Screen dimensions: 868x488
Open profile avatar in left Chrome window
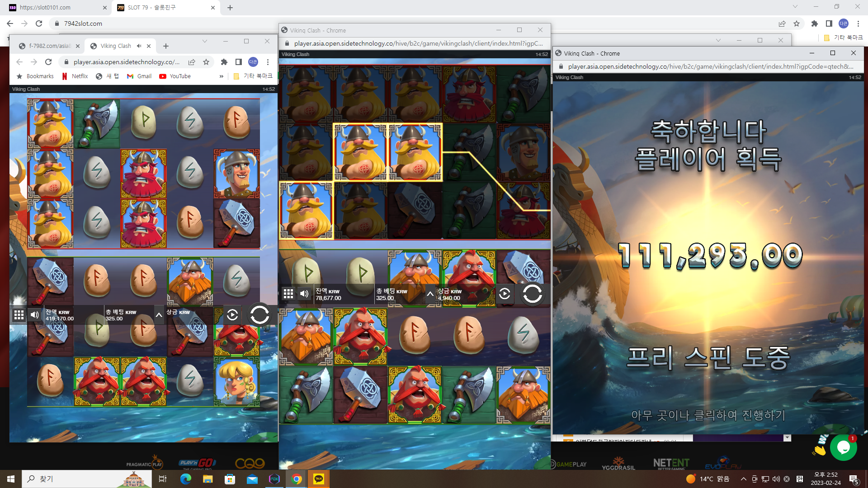tap(253, 62)
